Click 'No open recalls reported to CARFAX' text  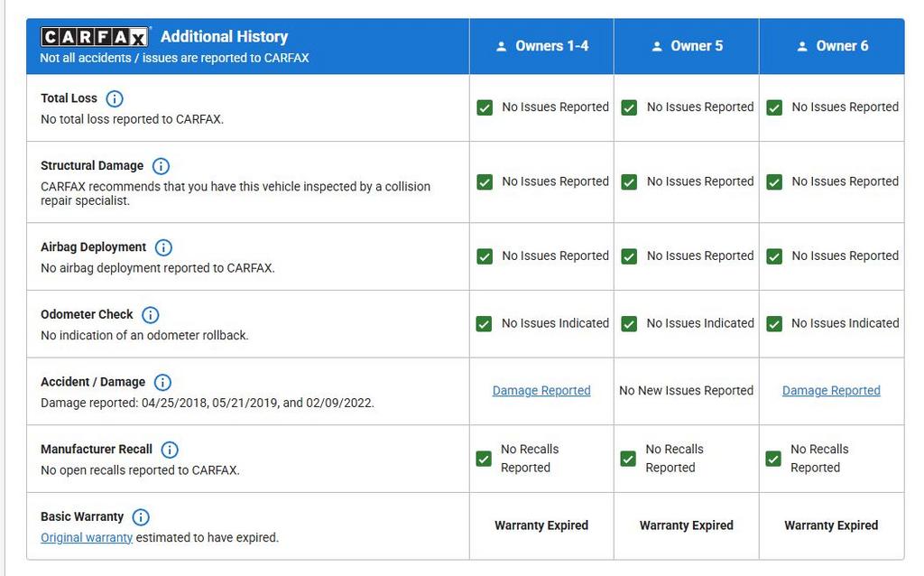(x=140, y=470)
